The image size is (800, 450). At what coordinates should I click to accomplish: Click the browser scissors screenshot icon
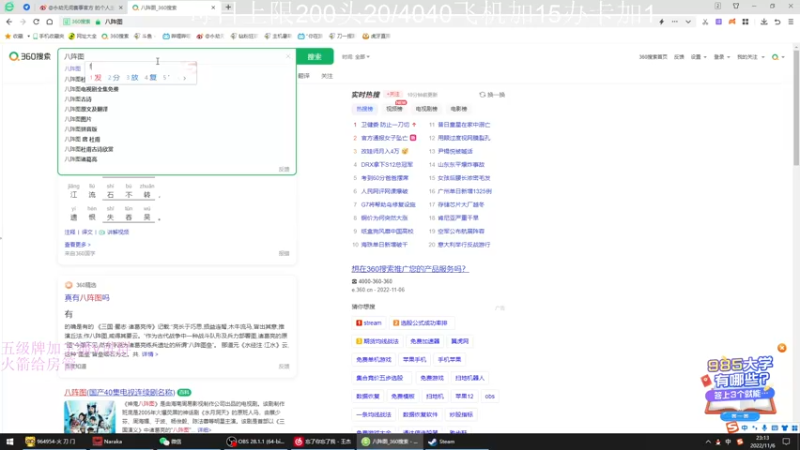[705, 22]
